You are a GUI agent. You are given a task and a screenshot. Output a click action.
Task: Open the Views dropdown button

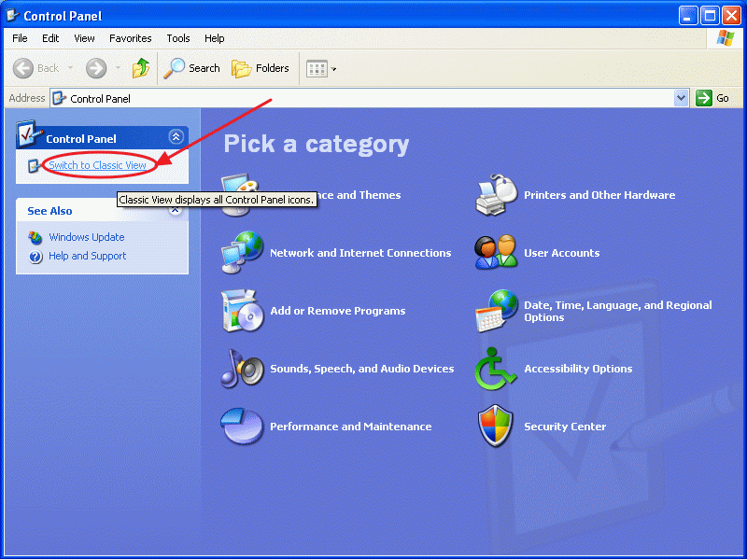[x=321, y=69]
